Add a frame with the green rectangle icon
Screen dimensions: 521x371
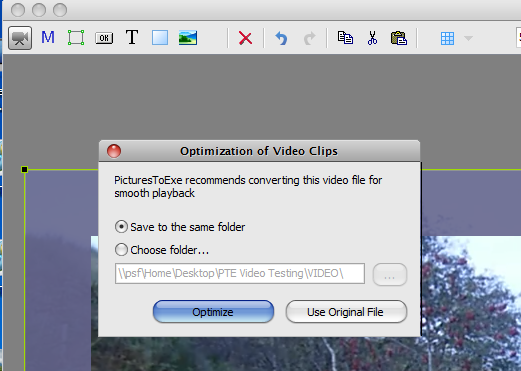(x=76, y=38)
